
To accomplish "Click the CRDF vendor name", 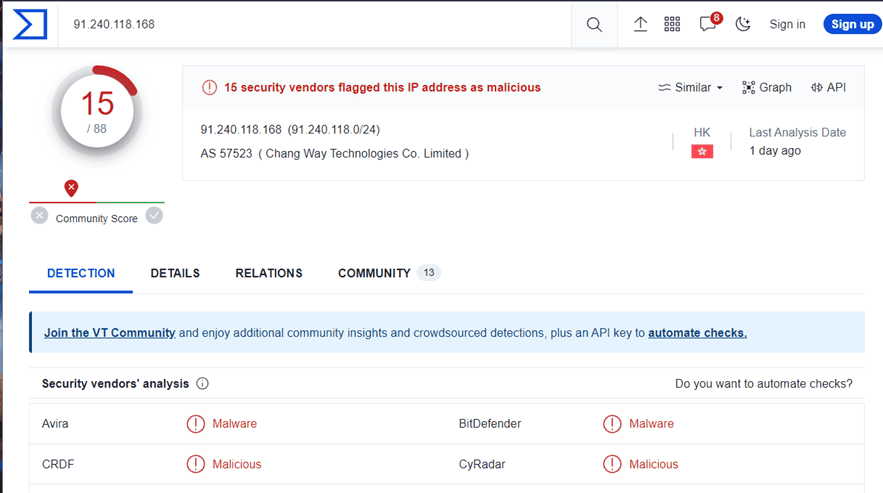I will [x=58, y=464].
